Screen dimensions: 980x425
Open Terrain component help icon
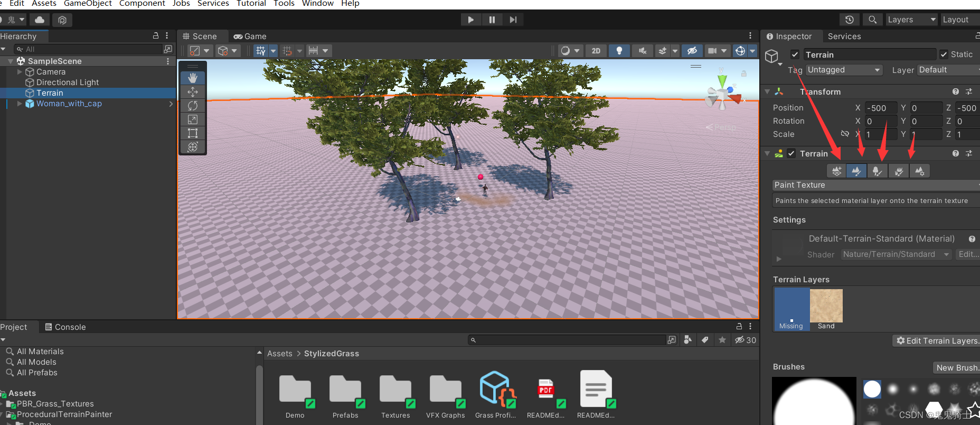pos(956,153)
